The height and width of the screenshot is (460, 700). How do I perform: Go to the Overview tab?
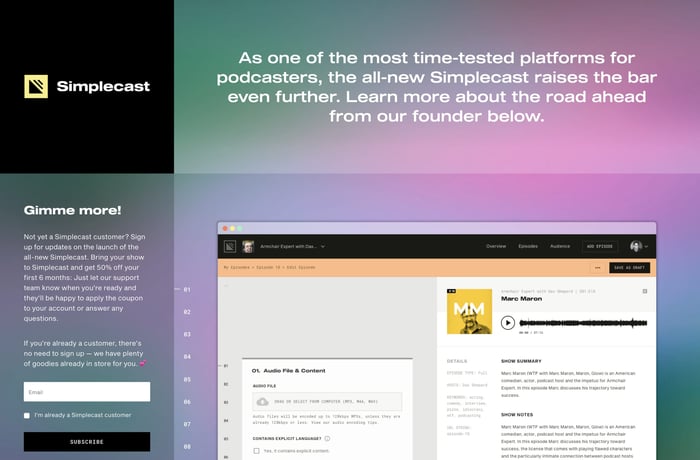click(x=496, y=246)
